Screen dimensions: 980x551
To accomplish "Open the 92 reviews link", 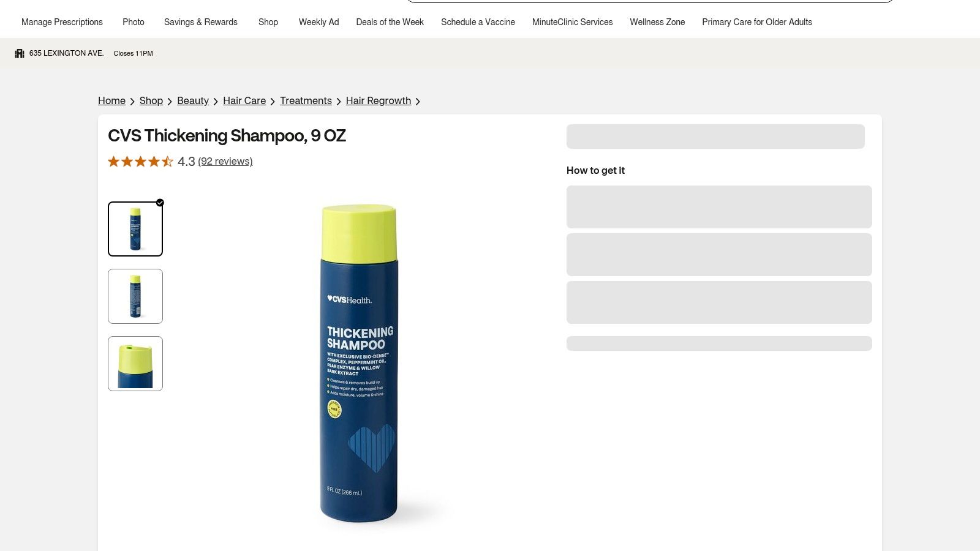I will tap(225, 162).
